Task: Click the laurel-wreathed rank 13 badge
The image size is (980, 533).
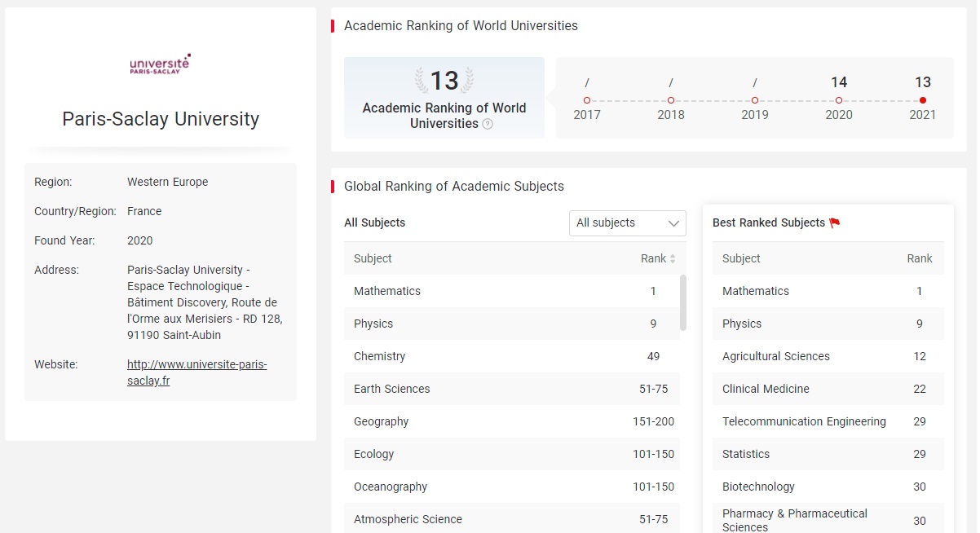Action: [x=444, y=81]
